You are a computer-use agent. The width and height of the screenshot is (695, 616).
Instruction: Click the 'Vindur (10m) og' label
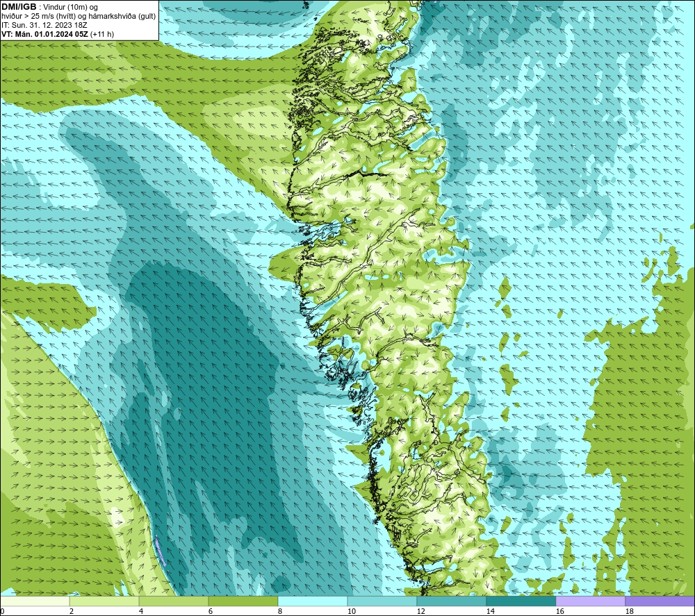click(x=72, y=7)
